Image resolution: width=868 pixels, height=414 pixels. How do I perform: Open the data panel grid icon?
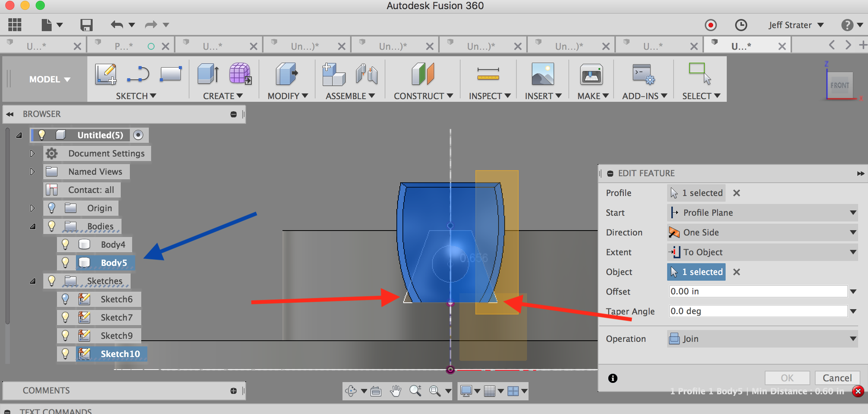pyautogui.click(x=15, y=25)
